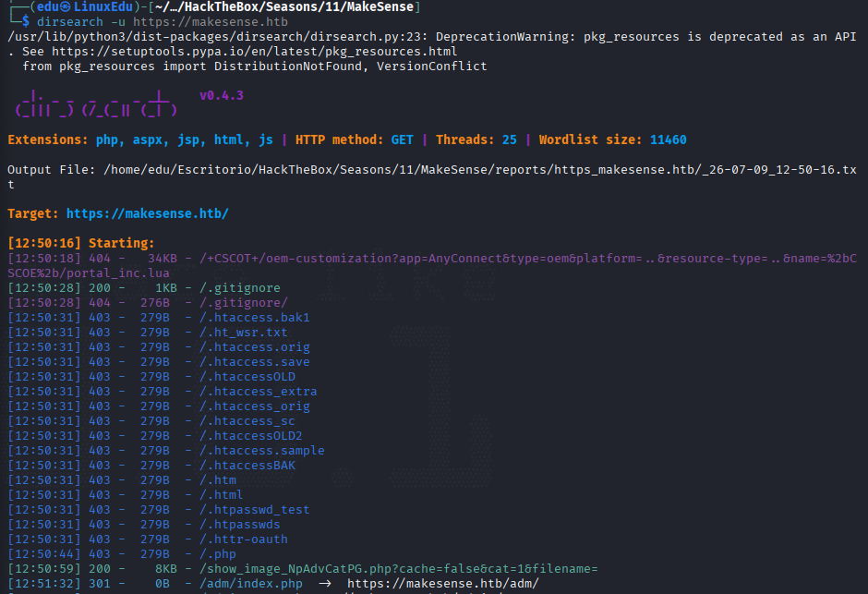Image resolution: width=868 pixels, height=594 pixels.
Task: Click the [12:50:44] timestamp
Action: pos(44,554)
